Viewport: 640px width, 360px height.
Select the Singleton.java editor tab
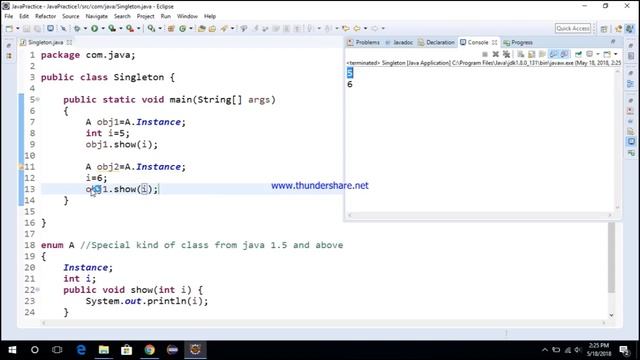(46, 42)
